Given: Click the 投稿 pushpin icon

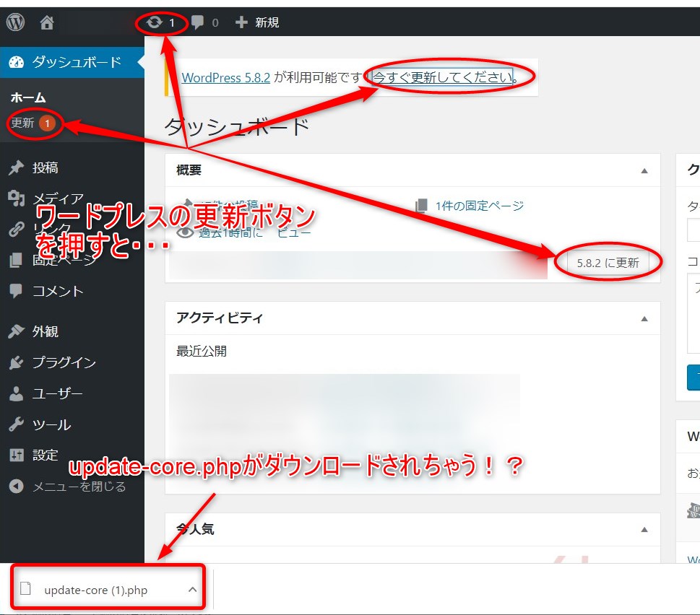Looking at the screenshot, I should (x=16, y=167).
